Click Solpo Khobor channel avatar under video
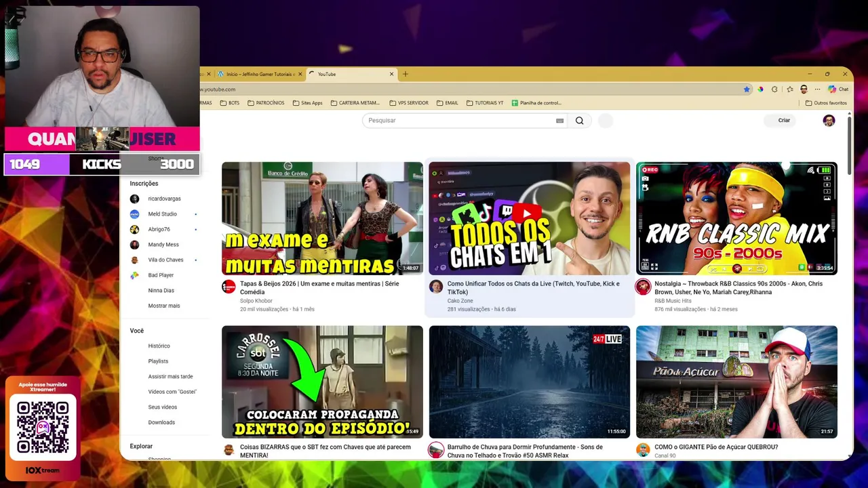This screenshot has height=488, width=868. point(229,287)
